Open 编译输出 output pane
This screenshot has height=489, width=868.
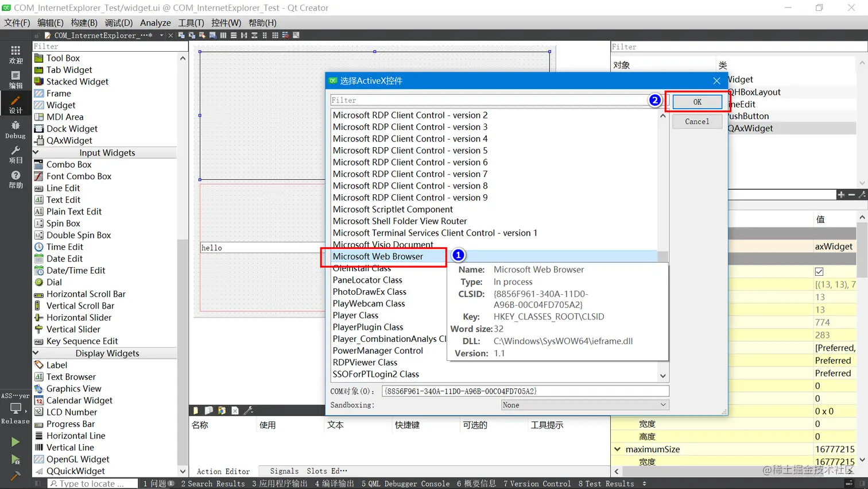[x=334, y=484]
